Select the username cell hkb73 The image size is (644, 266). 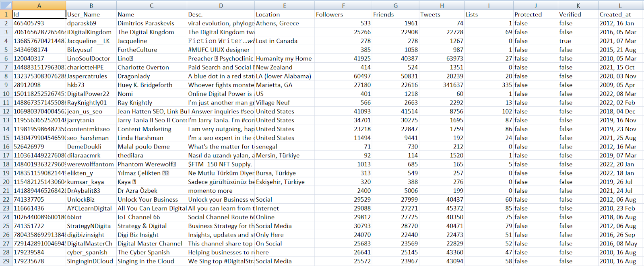[x=91, y=85]
